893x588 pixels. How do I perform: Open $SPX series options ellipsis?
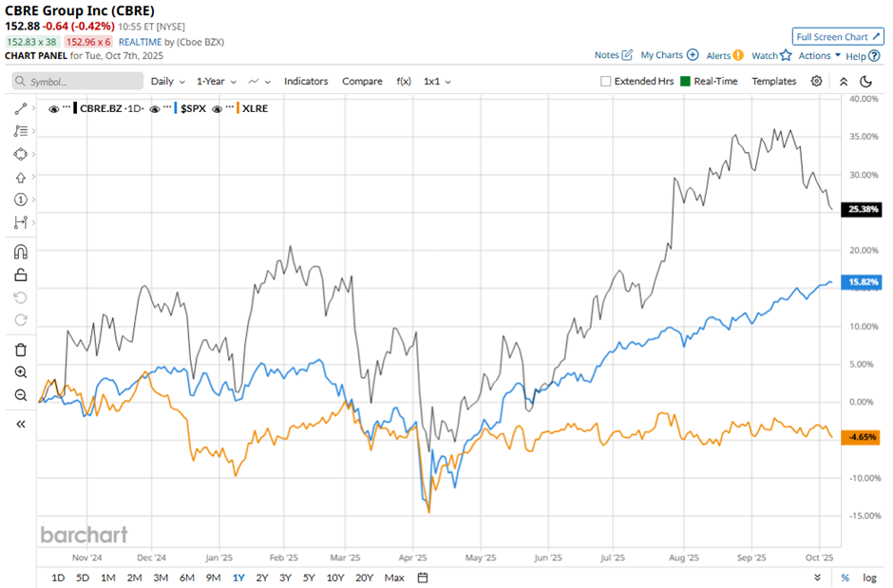[x=167, y=107]
